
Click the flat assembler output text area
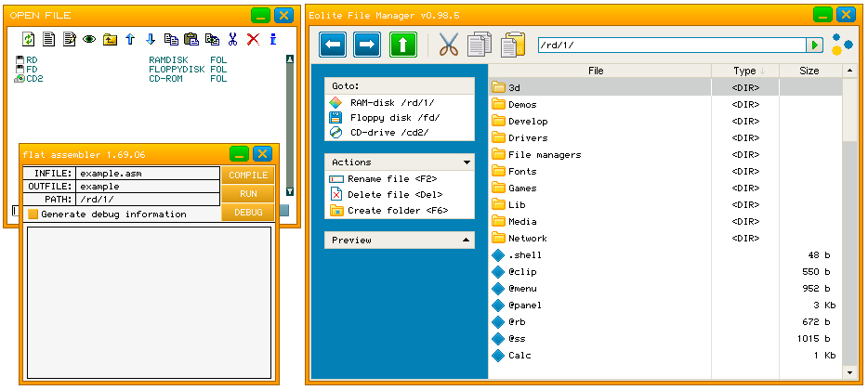(149, 303)
